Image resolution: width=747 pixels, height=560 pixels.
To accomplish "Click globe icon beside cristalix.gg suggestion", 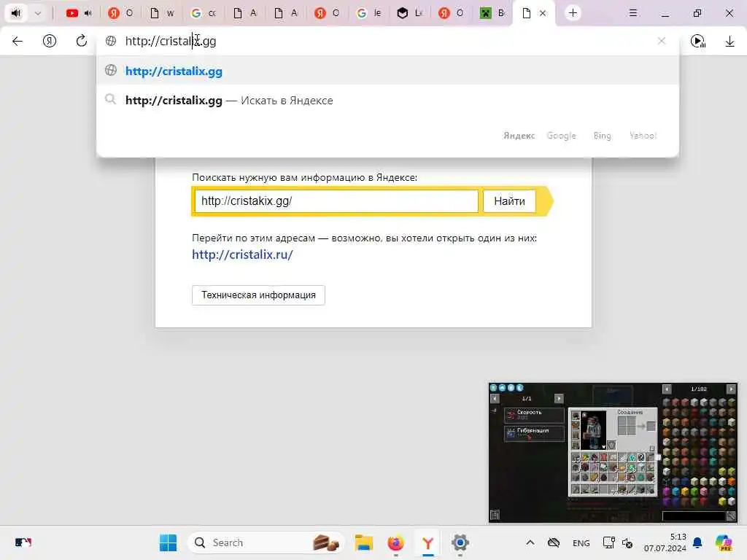I will point(111,71).
